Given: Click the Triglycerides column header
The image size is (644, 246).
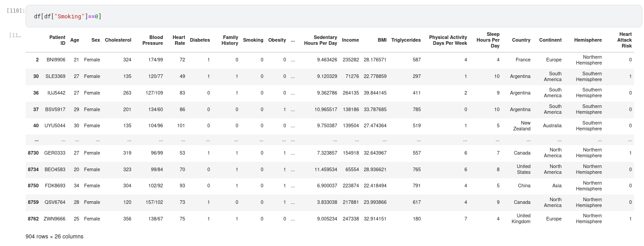Looking at the screenshot, I should tap(406, 40).
